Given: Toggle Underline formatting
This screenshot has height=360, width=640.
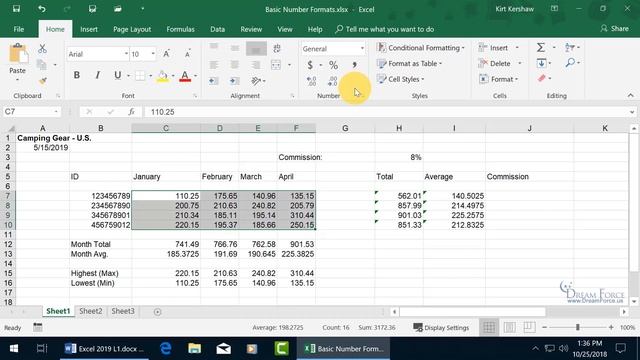Looking at the screenshot, I should point(118,75).
